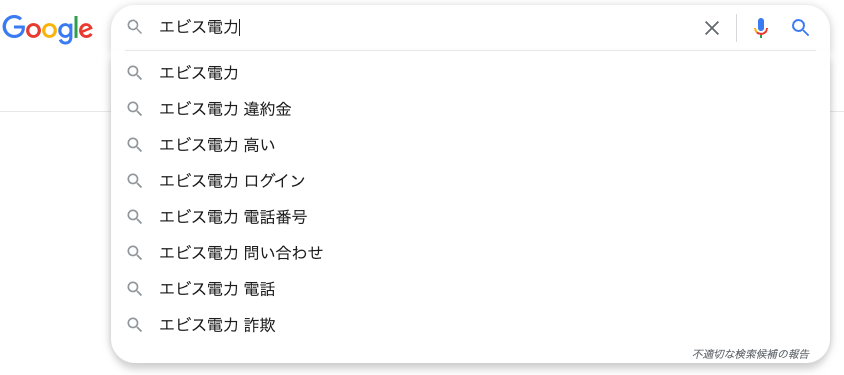Click the magnifier icon beside 問い合わせ suggestion
This screenshot has width=844, height=375.
tap(135, 253)
